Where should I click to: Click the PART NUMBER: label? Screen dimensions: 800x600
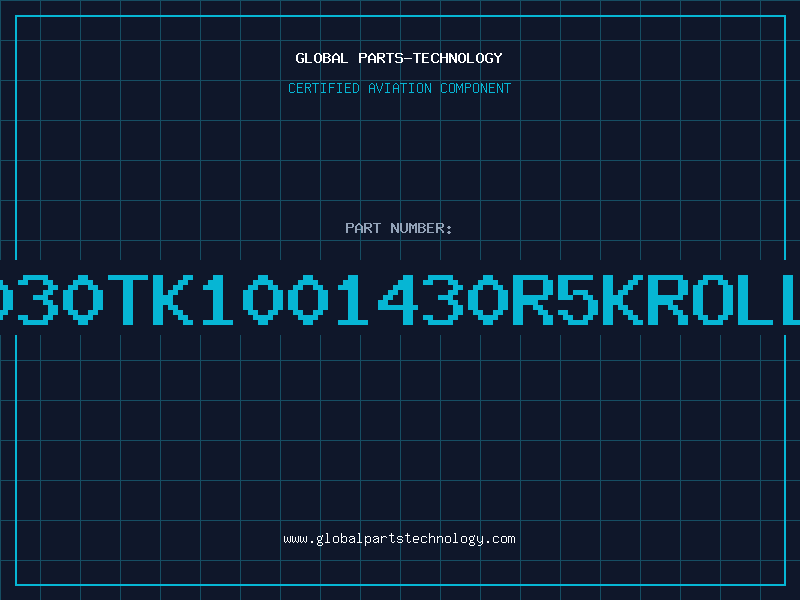pyautogui.click(x=399, y=228)
